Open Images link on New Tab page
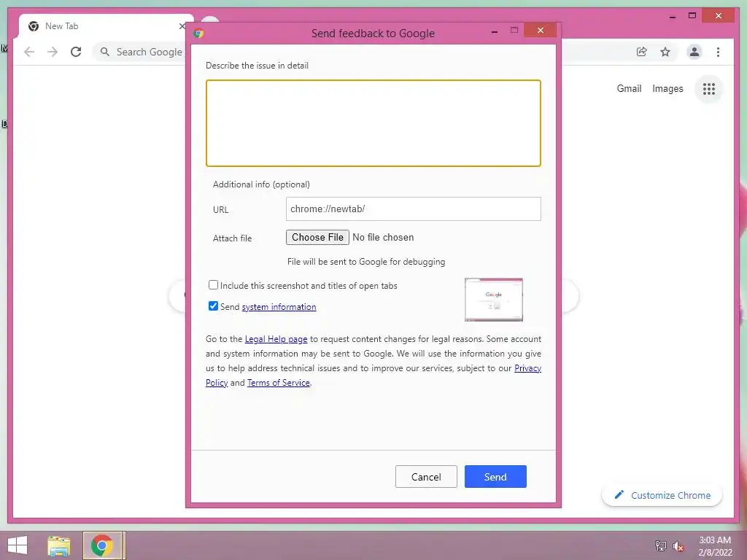The image size is (747, 560). 667,88
